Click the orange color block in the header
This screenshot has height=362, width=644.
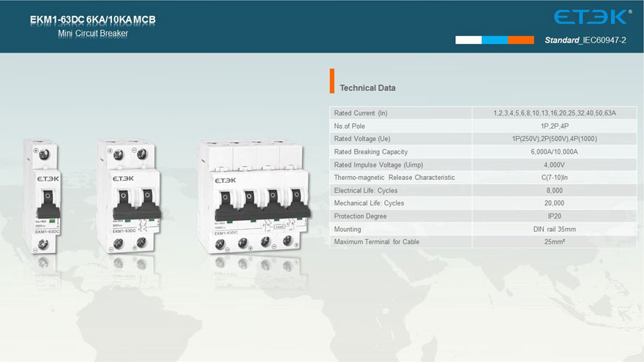click(521, 39)
